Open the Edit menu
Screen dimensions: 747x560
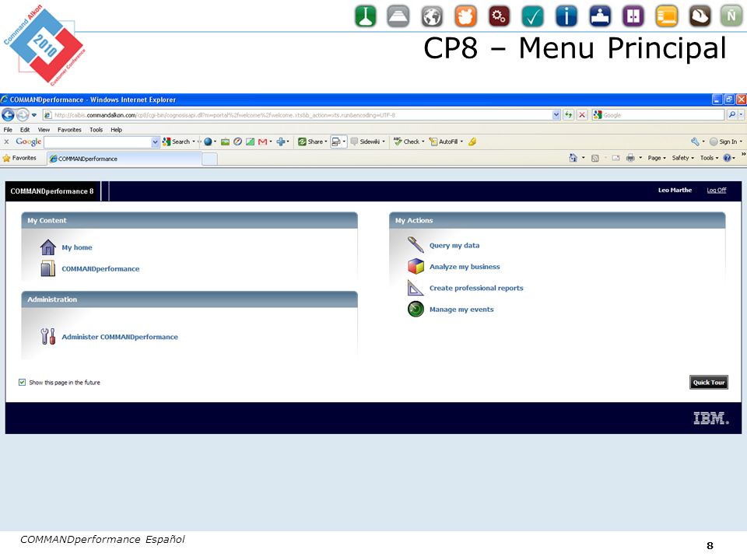click(25, 130)
